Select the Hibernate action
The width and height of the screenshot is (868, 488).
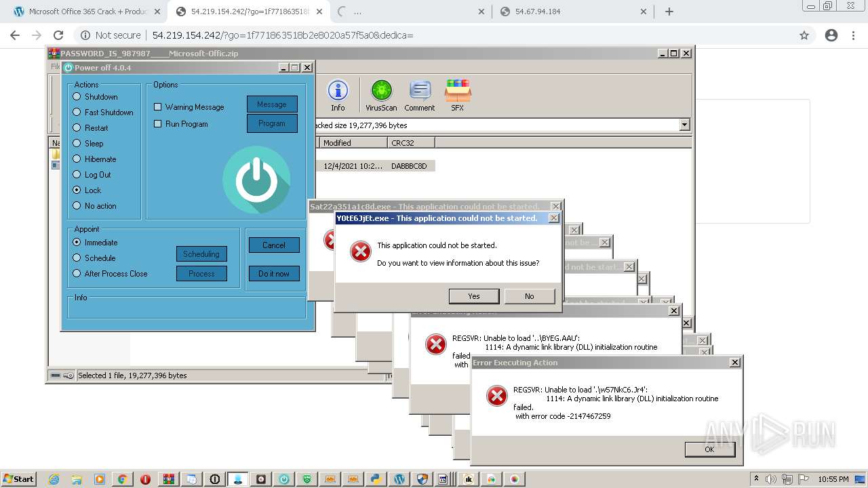click(94, 159)
